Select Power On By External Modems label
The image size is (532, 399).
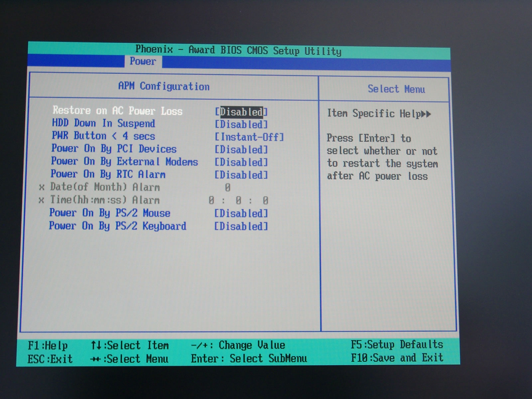[124, 162]
